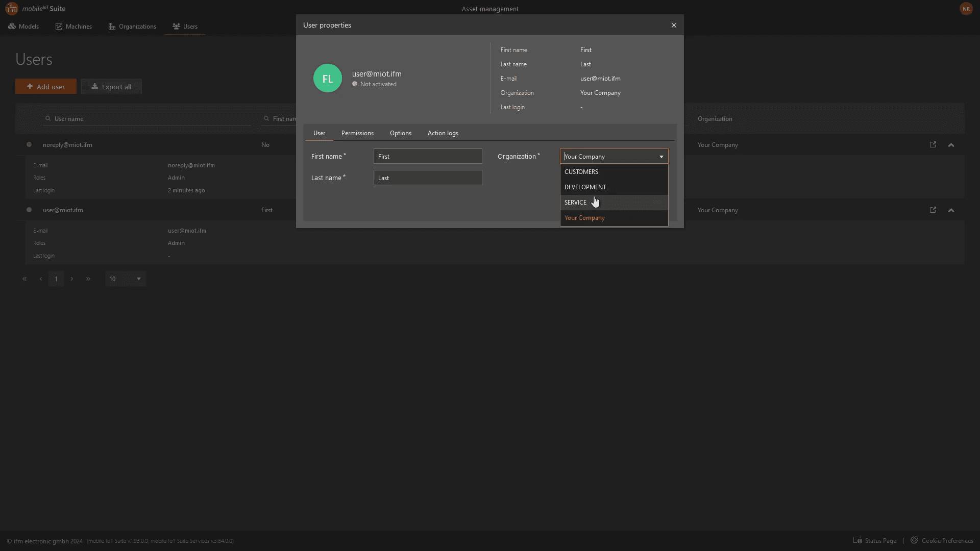Navigate to the Machines section
Viewport: 980px width, 551px height.
point(73,27)
